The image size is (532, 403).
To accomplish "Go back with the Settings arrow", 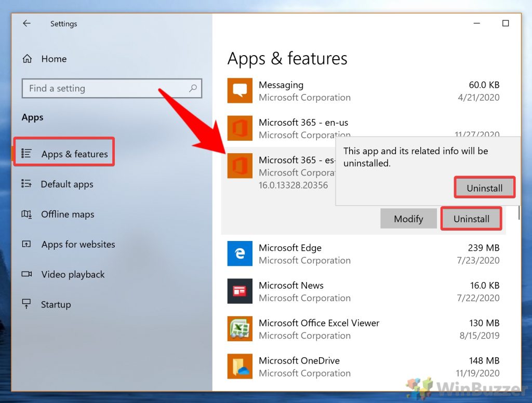I will (26, 23).
